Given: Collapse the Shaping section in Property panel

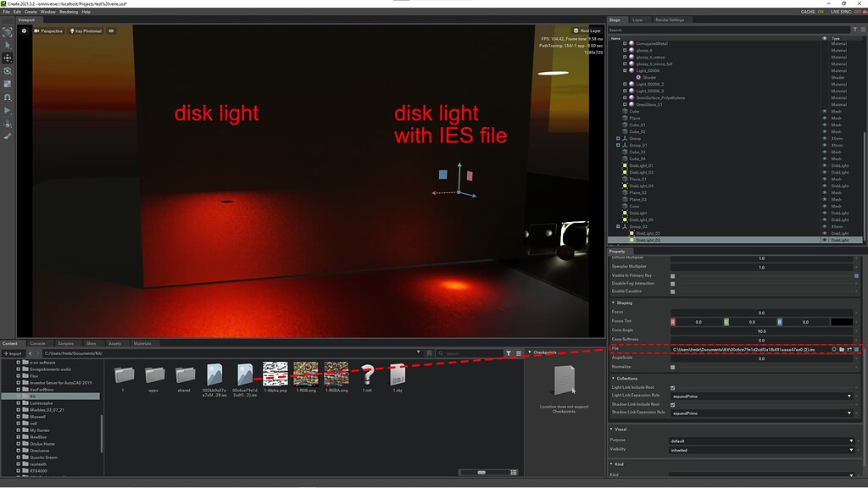Looking at the screenshot, I should pos(614,302).
